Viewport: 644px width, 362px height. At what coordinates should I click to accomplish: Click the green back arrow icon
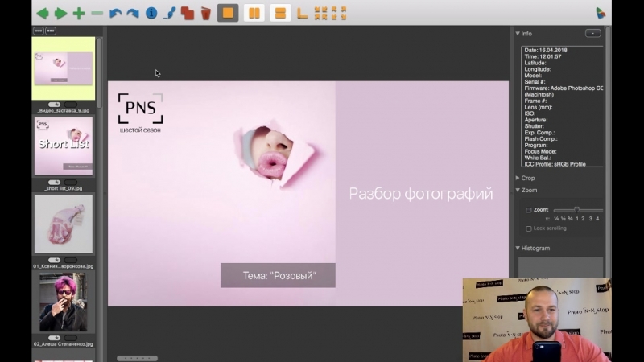coord(43,13)
